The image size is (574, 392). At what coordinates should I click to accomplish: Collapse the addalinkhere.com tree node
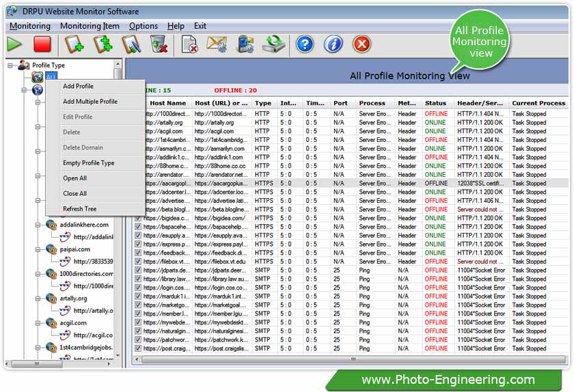[x=38, y=225]
